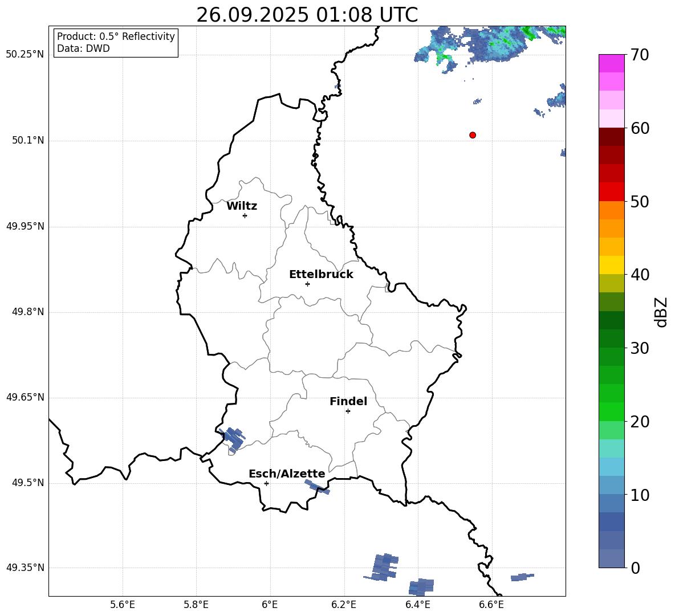Click the 49.5°N latitude label

(x=28, y=483)
